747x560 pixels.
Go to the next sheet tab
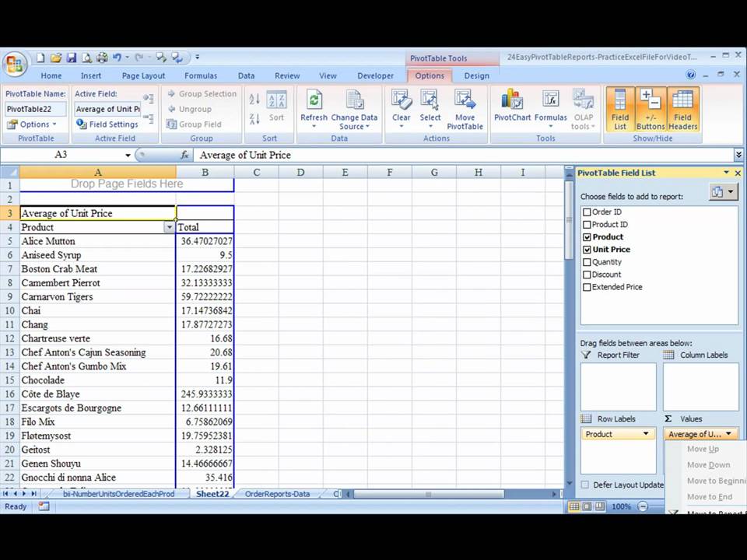24,494
